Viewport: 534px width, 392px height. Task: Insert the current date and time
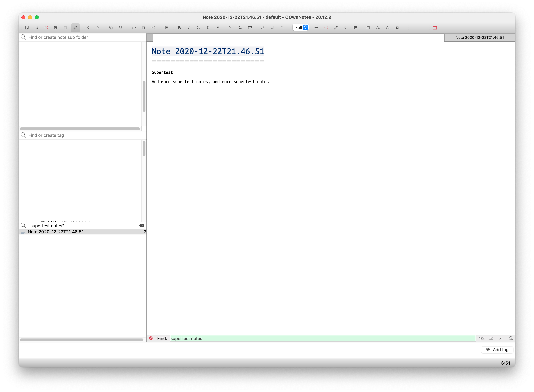point(250,28)
